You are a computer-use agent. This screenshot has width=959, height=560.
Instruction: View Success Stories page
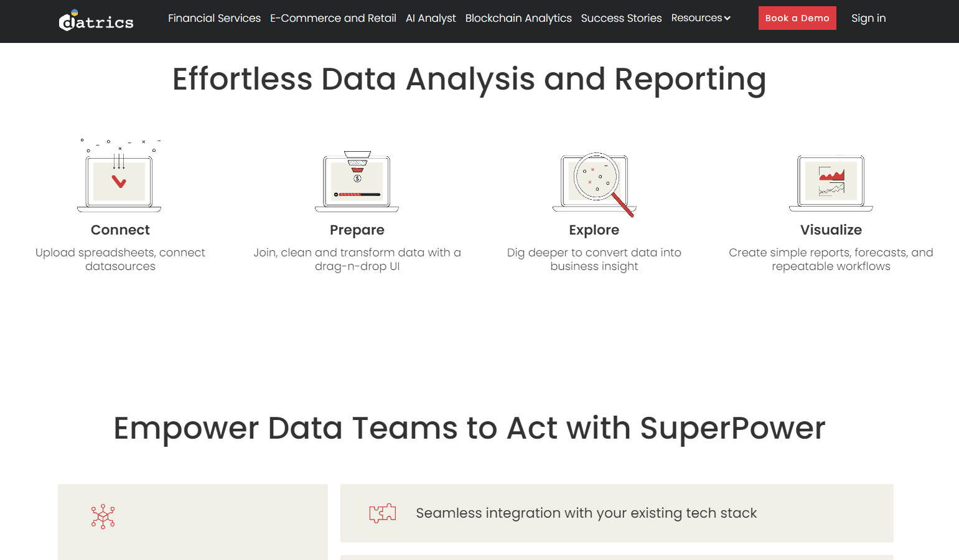click(621, 18)
